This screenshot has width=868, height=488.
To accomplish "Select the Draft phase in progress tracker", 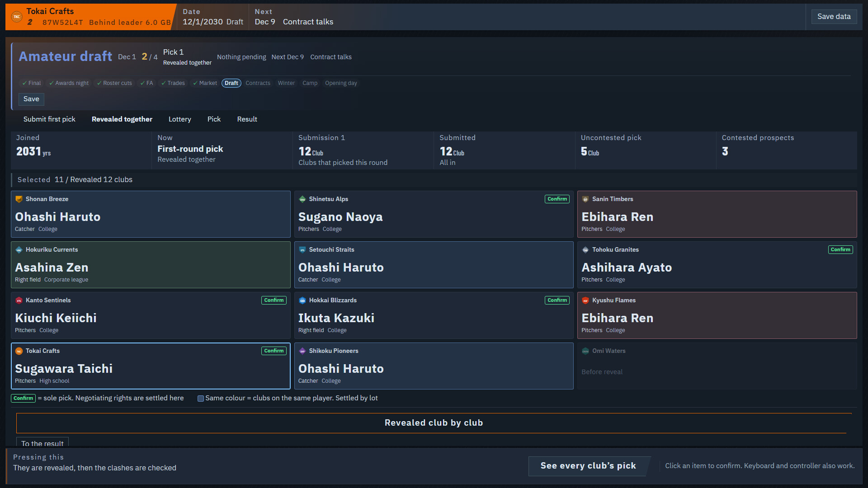I will [231, 83].
